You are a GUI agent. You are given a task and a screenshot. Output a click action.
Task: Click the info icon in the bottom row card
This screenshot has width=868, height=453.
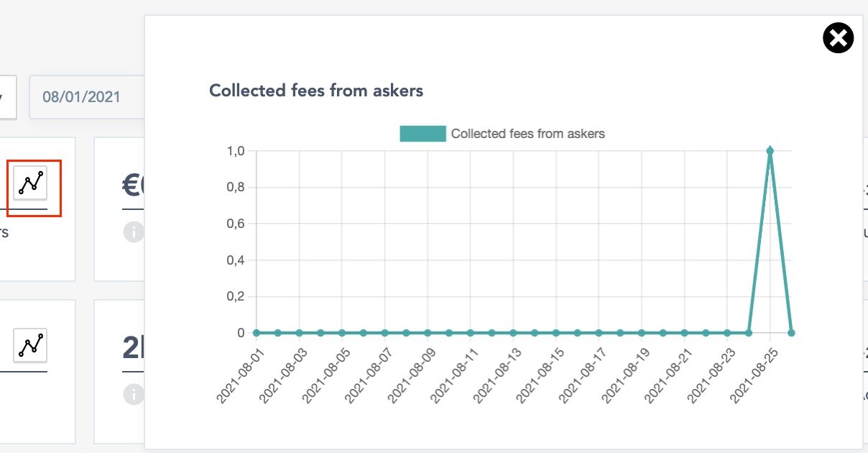click(133, 394)
